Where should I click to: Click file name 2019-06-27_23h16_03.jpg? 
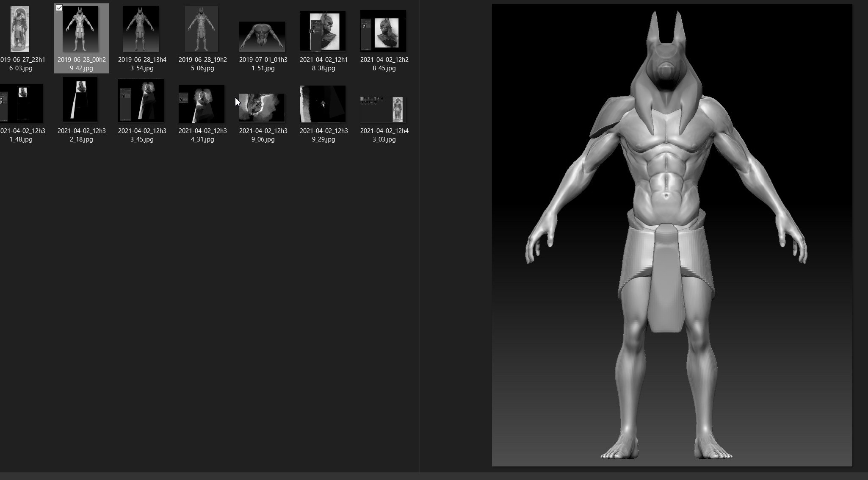(x=22, y=64)
